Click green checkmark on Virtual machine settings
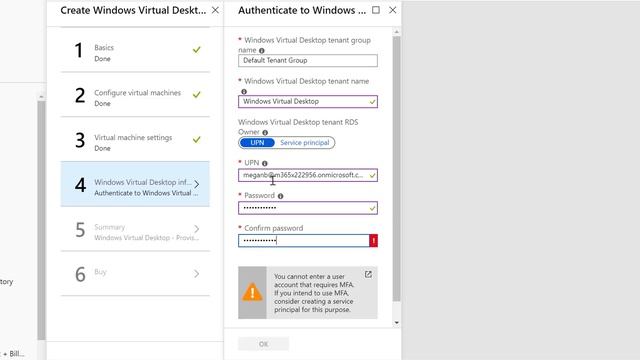 click(x=197, y=139)
